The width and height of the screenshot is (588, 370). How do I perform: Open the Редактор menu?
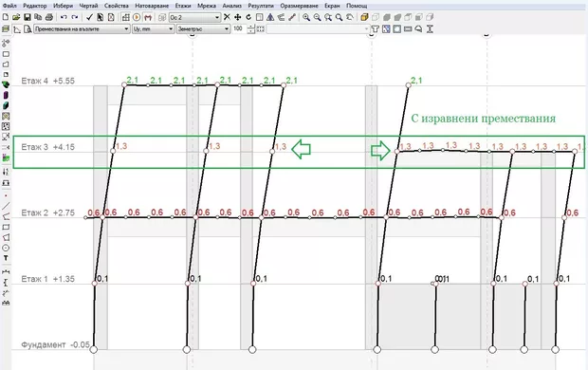pyautogui.click(x=35, y=6)
